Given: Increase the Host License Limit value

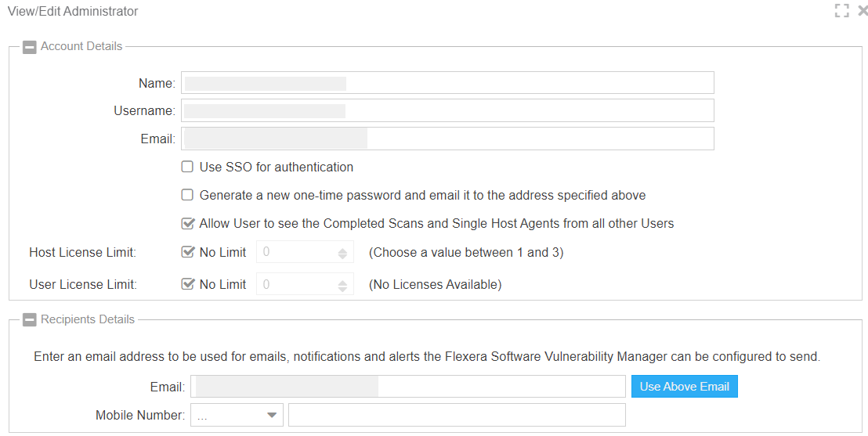Looking at the screenshot, I should tap(342, 249).
